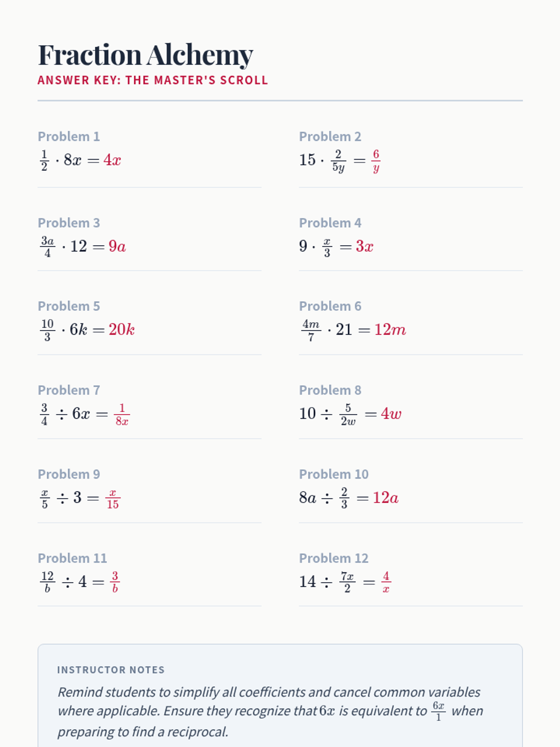Click the Problem 3 heading
560x747 pixels.
pyautogui.click(x=69, y=223)
